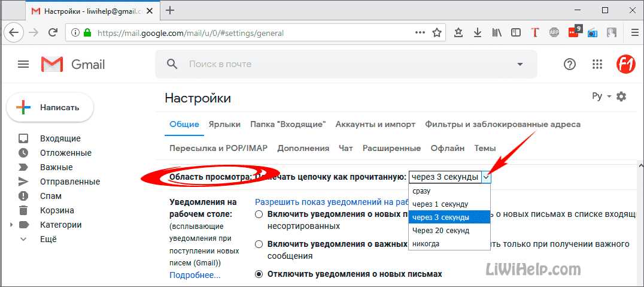Switch to the Ярлыки tab
Screen dimensions: 644x287
tap(224, 124)
